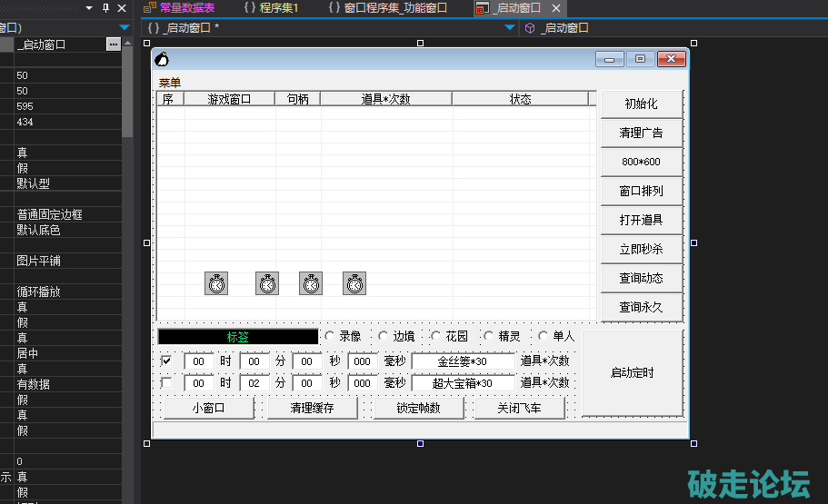The image size is (828, 504).
Task: Expand the properties panel object dropdown arrow
Action: point(125,28)
